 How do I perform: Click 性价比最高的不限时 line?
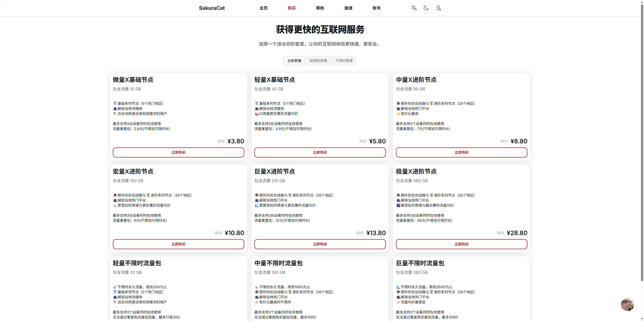point(273,302)
